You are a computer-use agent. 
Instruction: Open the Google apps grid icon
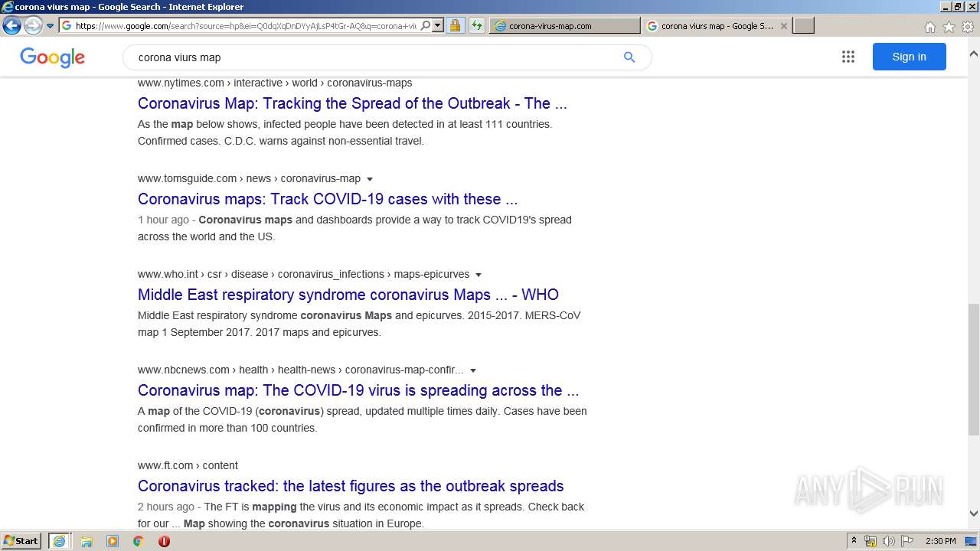pos(848,57)
